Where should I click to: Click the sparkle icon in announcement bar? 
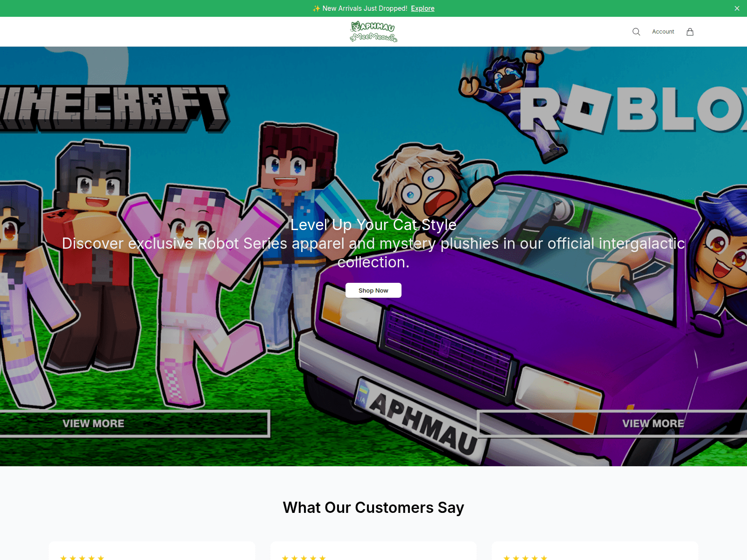[317, 8]
